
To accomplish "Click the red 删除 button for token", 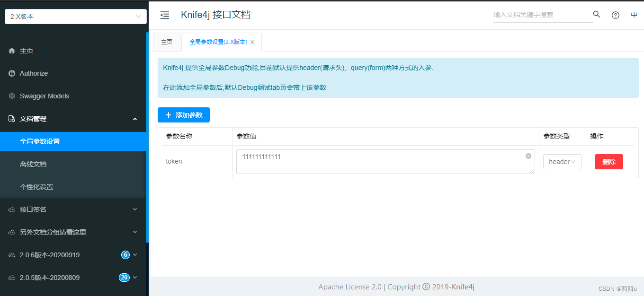I will pyautogui.click(x=608, y=161).
